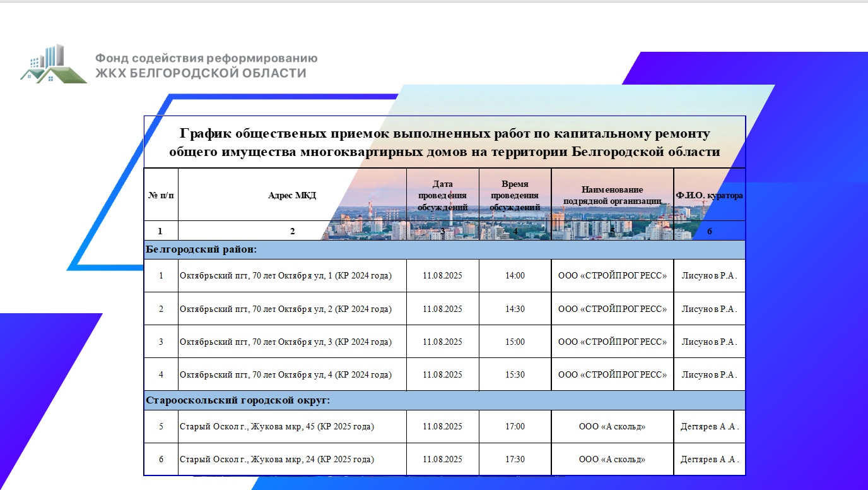
Task: Click 'ООО «Аскольд»' in row 6
Action: pos(613,460)
